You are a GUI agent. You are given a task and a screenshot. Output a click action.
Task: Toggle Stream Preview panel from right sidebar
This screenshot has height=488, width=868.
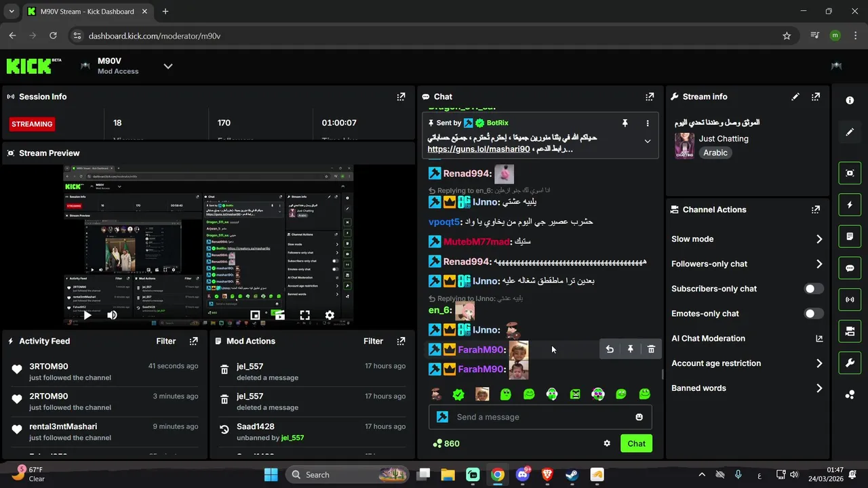click(850, 173)
